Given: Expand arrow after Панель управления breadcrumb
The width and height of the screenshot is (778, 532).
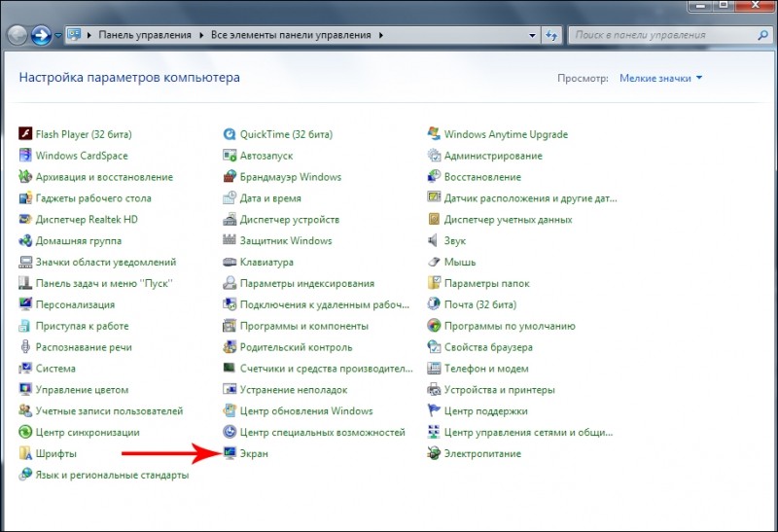Looking at the screenshot, I should coord(201,35).
